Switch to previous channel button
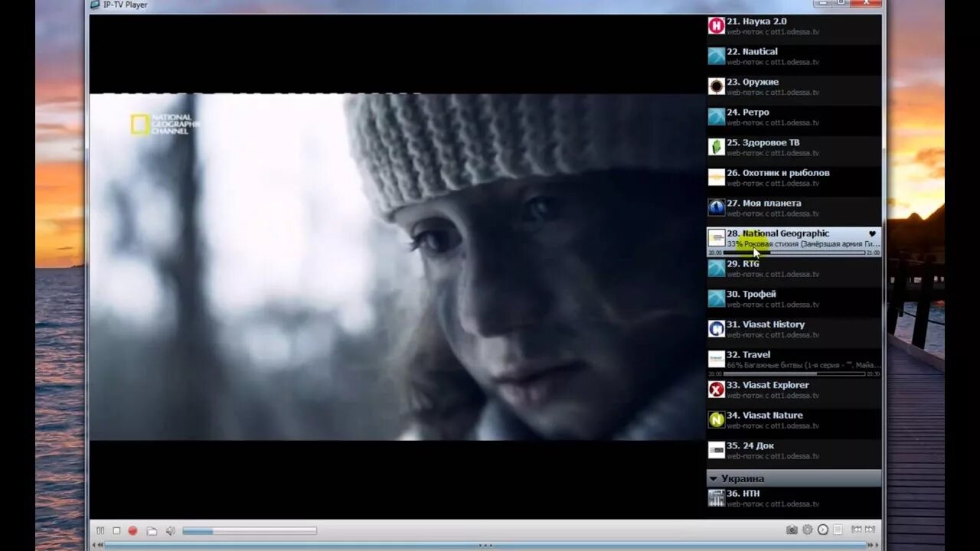The width and height of the screenshot is (980, 551). click(856, 530)
